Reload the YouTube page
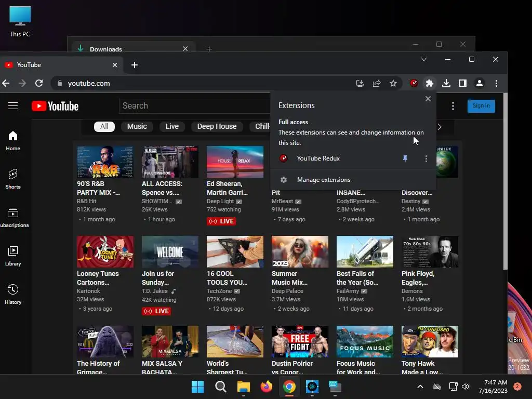This screenshot has width=532, height=399. (x=39, y=83)
